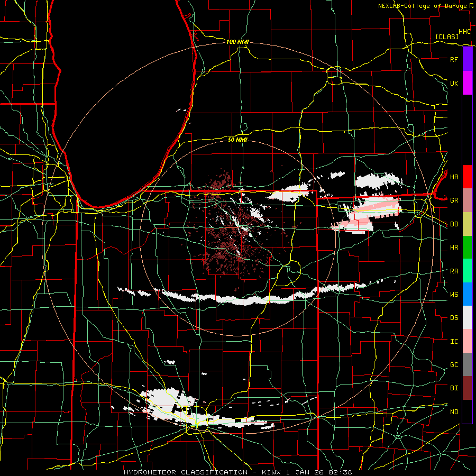Click the 'HYDROMETEOR CLASSIFICATION' title text
The image size is (476, 476).
click(x=186, y=472)
